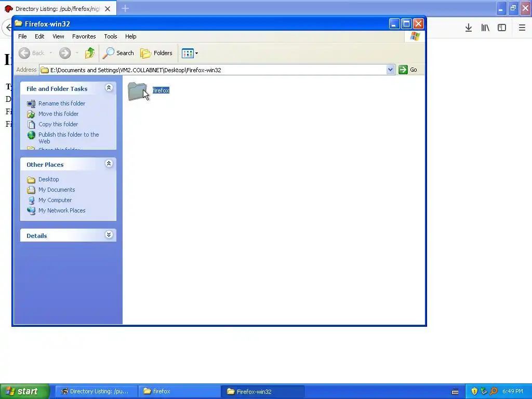Click the security shield tray icon
Screen dimensions: 532x399
click(x=474, y=392)
